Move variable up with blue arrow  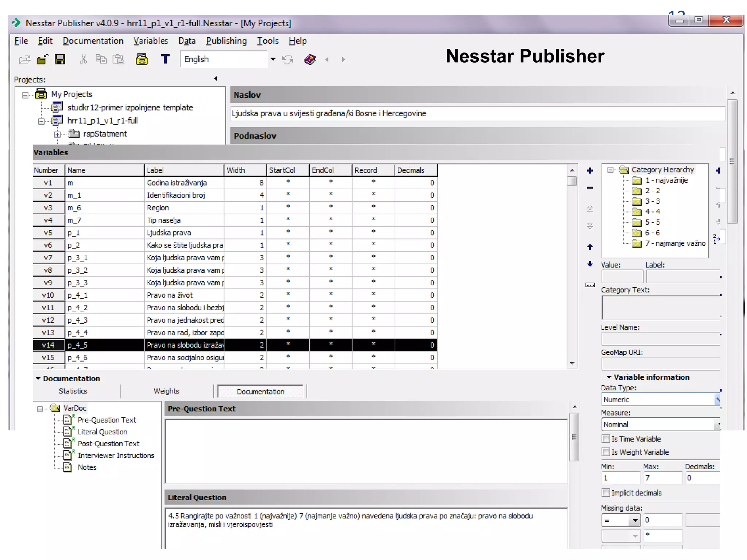[590, 247]
